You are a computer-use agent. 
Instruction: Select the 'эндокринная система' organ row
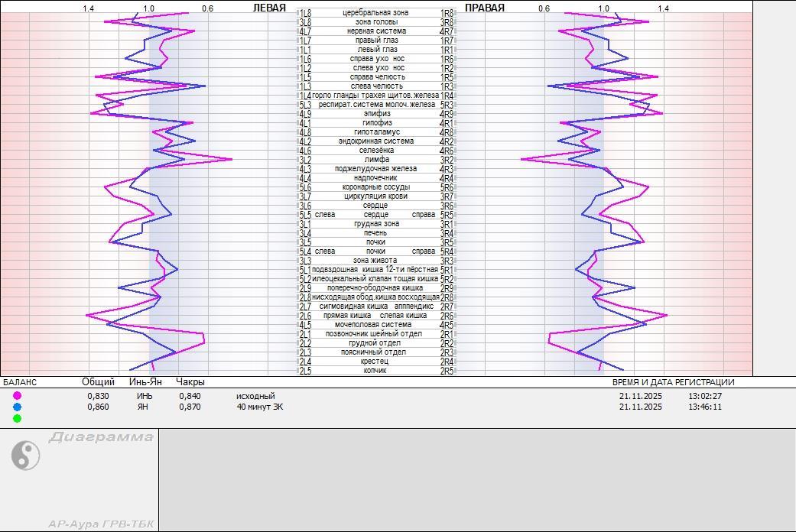pos(375,141)
